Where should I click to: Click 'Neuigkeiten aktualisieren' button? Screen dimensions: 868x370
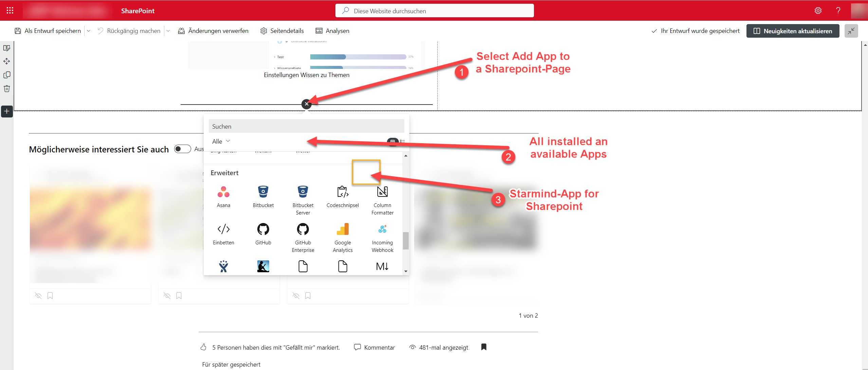(793, 31)
